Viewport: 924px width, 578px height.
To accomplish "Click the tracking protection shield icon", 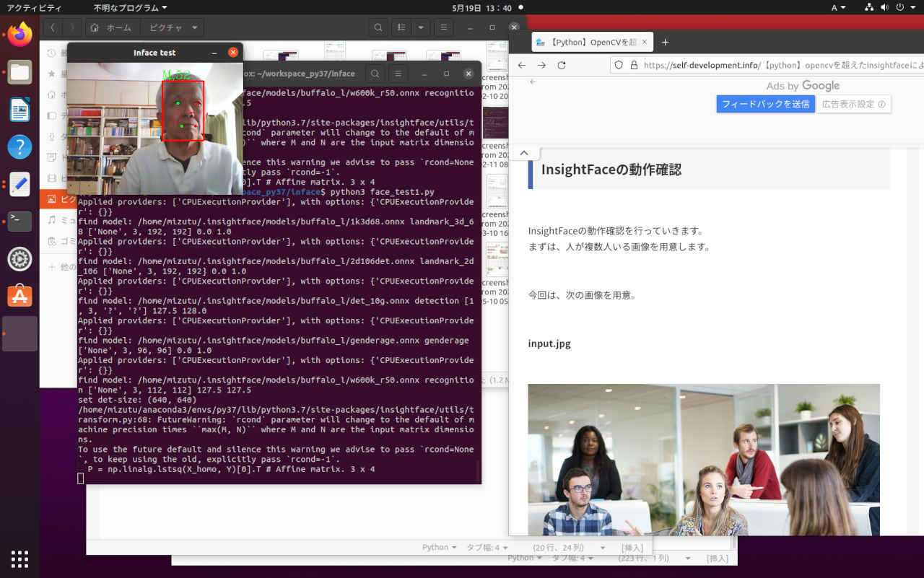I will (618, 65).
